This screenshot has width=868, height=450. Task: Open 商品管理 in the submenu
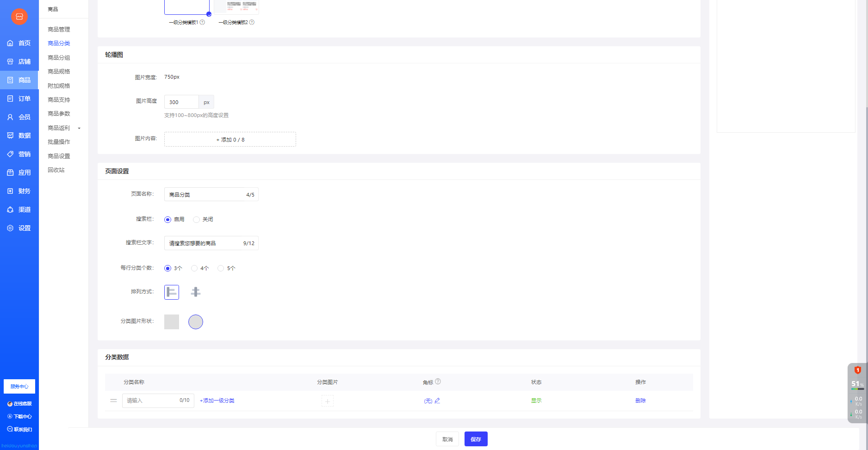click(x=59, y=29)
